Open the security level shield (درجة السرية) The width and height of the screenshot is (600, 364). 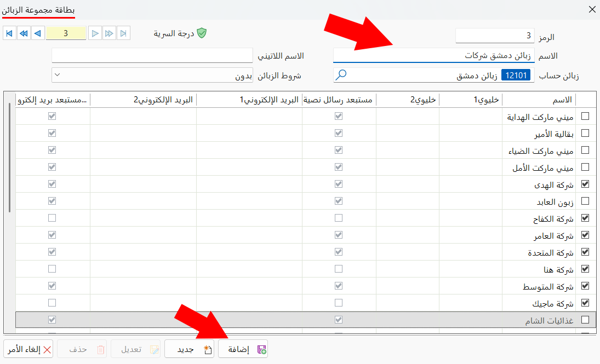click(202, 33)
